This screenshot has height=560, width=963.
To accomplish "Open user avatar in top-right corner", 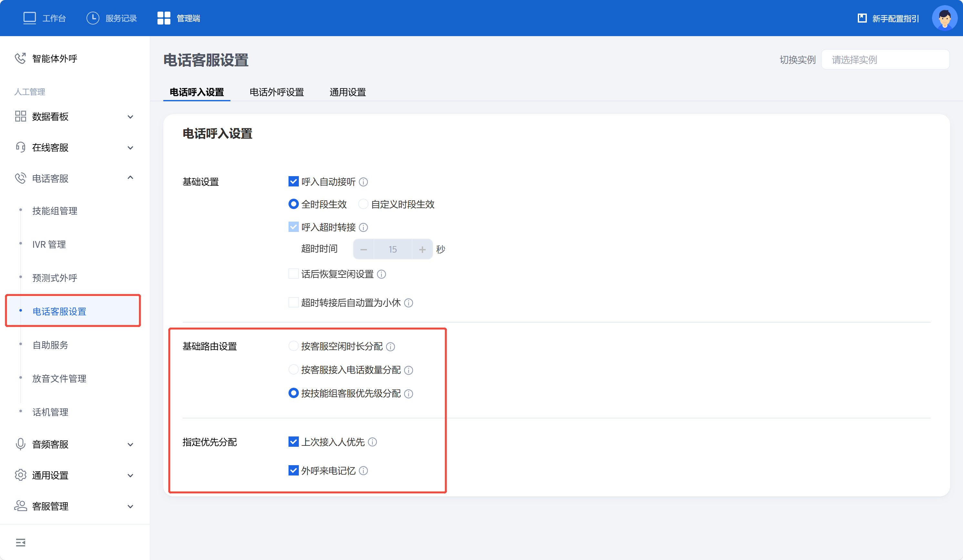I will 944,18.
